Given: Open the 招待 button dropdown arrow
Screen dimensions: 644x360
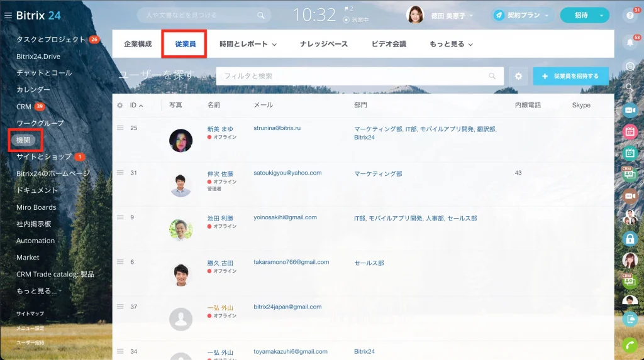Looking at the screenshot, I should coord(601,16).
